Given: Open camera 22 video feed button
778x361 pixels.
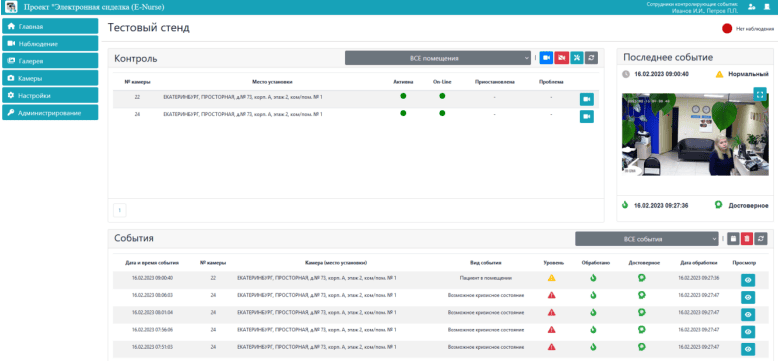Looking at the screenshot, I should click(x=586, y=100).
